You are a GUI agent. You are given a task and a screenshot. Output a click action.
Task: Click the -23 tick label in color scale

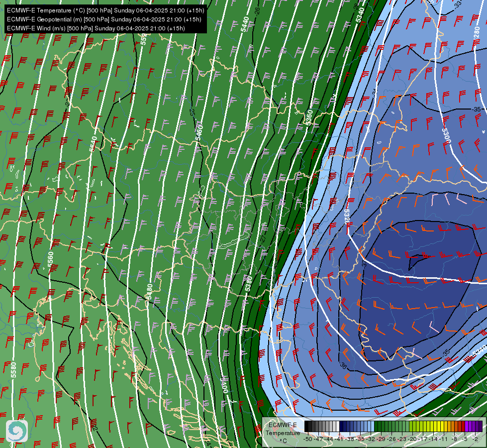pyautogui.click(x=402, y=439)
